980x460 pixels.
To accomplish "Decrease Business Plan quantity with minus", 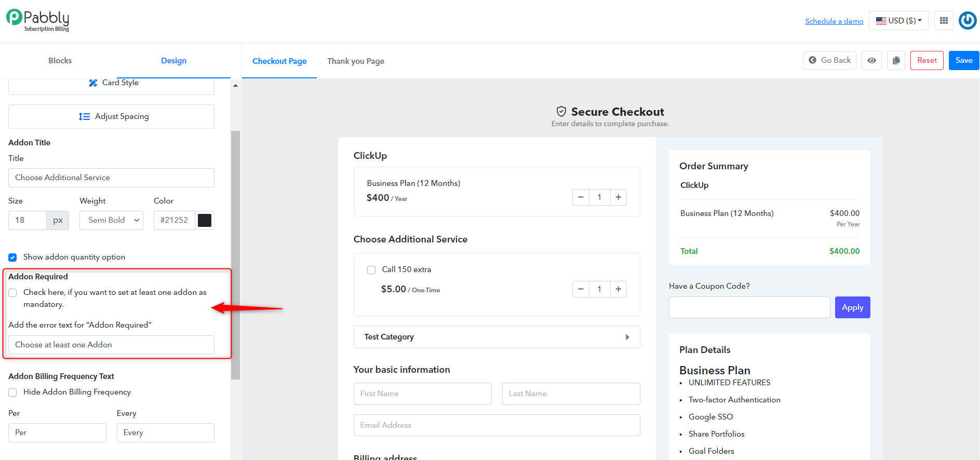I will click(x=581, y=197).
